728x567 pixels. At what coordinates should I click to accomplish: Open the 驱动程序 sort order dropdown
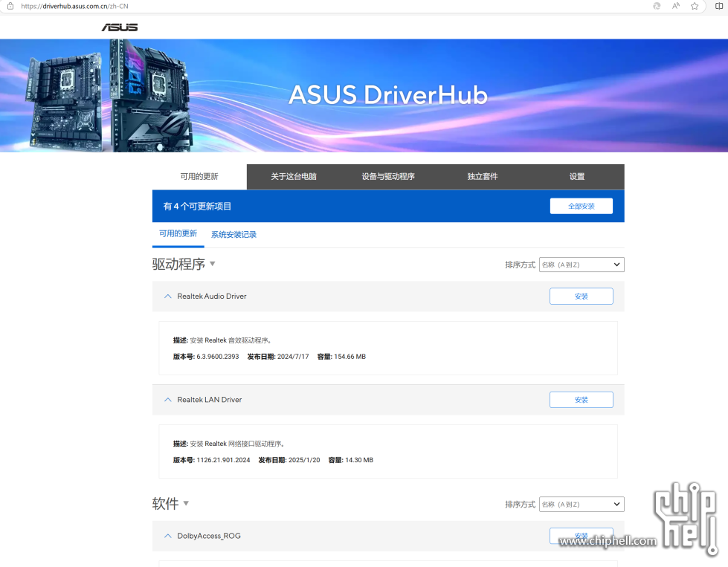click(x=582, y=265)
